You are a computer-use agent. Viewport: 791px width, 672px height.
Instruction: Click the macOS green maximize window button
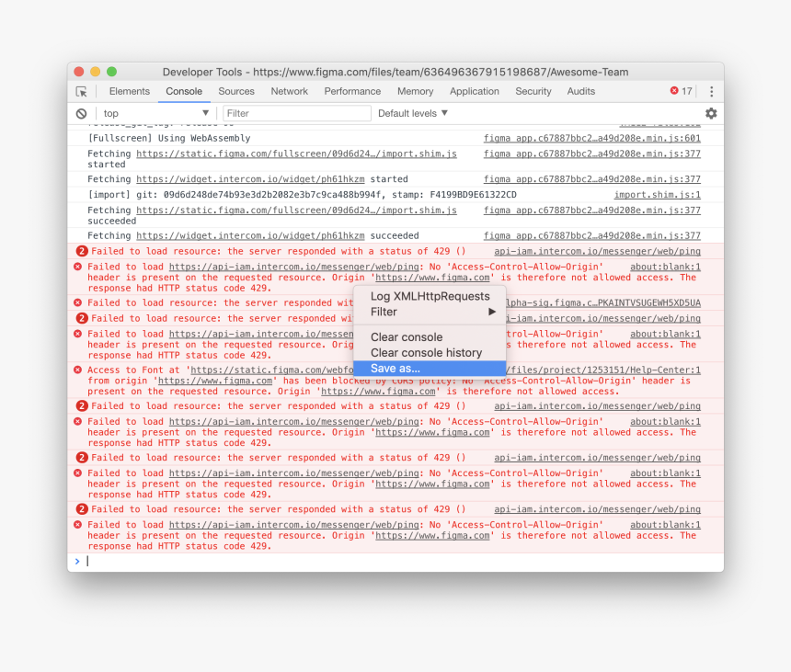(x=111, y=72)
